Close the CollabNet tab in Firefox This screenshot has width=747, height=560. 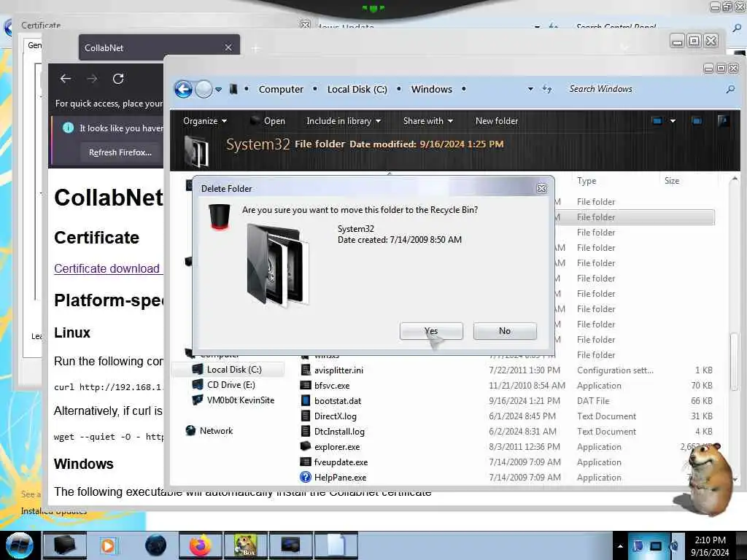(228, 47)
